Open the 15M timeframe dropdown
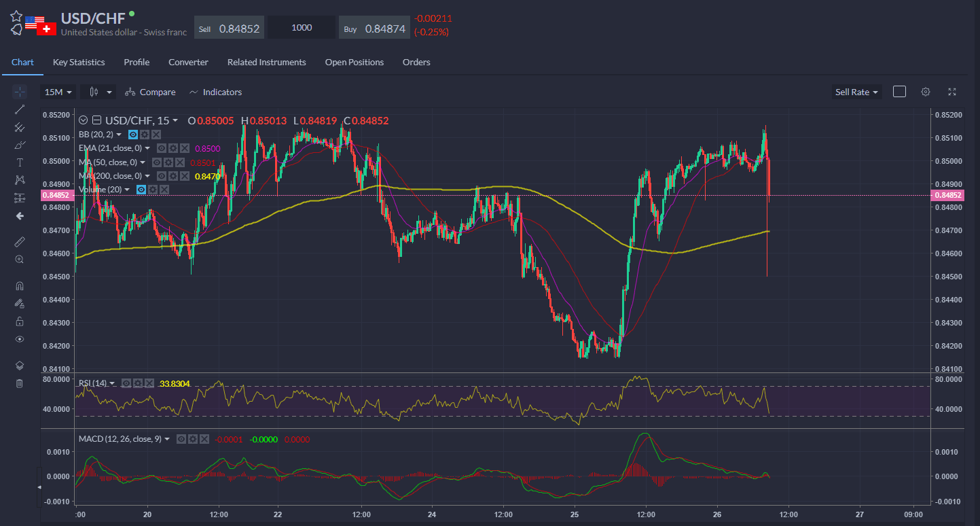Screen dimensions: 980x526 pos(57,92)
